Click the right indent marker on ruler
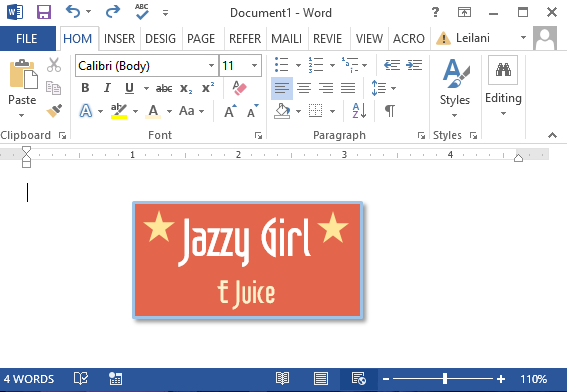Image resolution: width=567 pixels, height=392 pixels. pyautogui.click(x=518, y=158)
